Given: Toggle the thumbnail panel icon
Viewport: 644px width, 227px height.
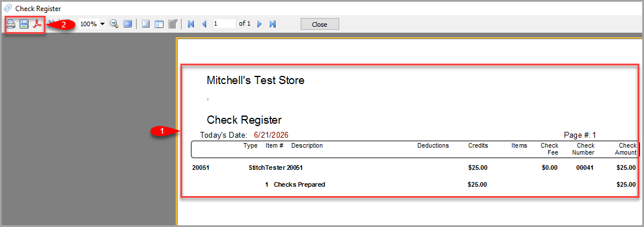Looking at the screenshot, I should click(159, 25).
